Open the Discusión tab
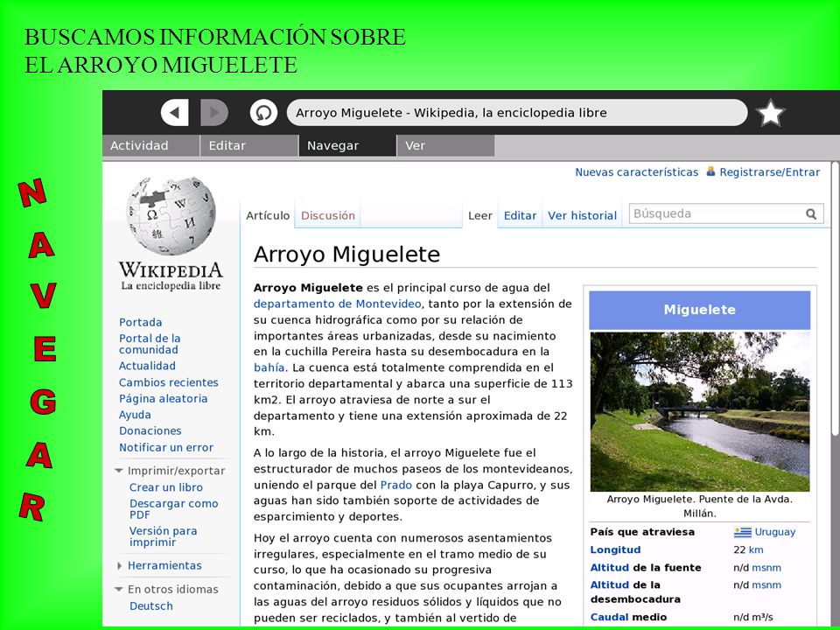 [328, 215]
